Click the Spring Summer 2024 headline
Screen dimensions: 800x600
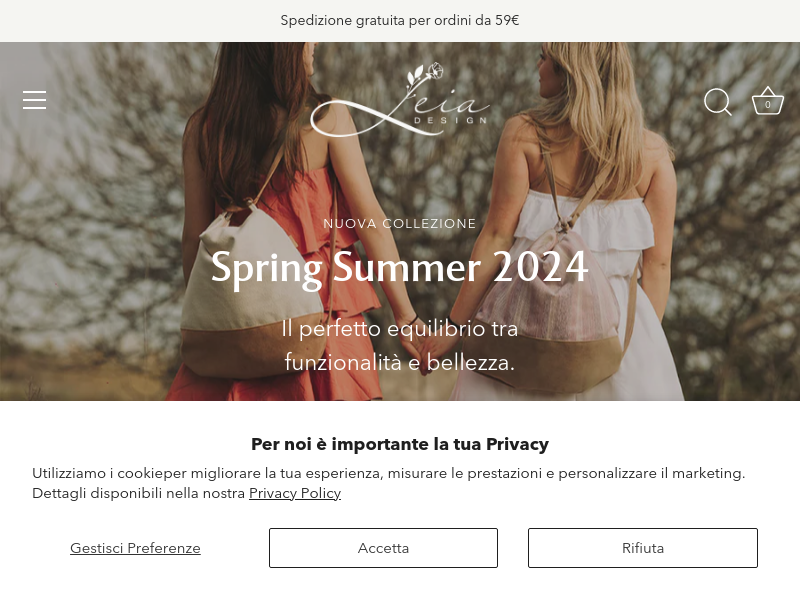click(399, 268)
